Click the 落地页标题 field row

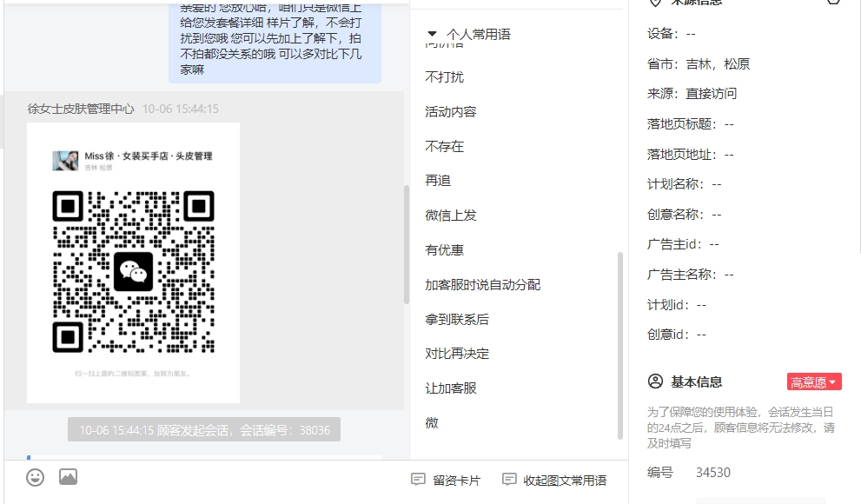690,124
